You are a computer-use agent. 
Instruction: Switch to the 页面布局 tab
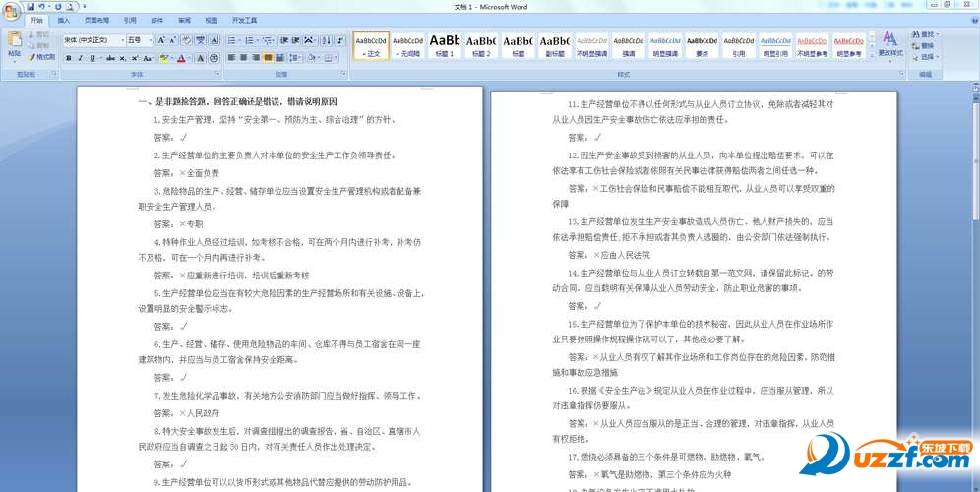(96, 20)
